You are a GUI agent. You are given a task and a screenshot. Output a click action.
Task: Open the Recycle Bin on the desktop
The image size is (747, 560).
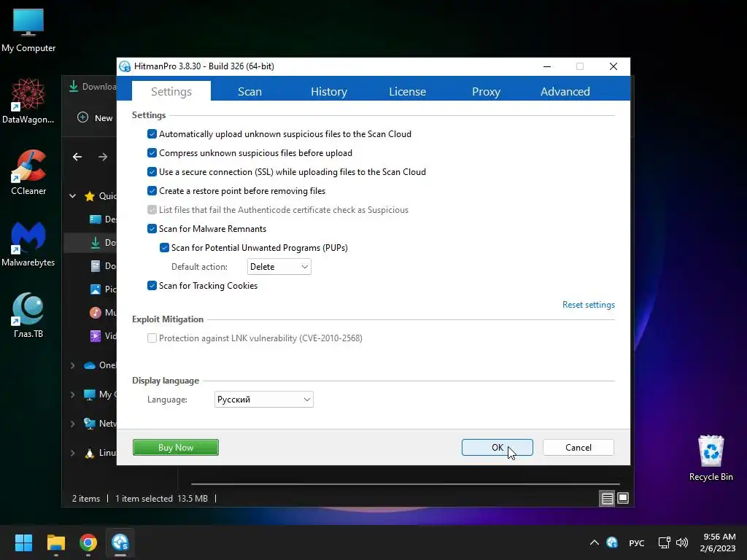coord(711,458)
